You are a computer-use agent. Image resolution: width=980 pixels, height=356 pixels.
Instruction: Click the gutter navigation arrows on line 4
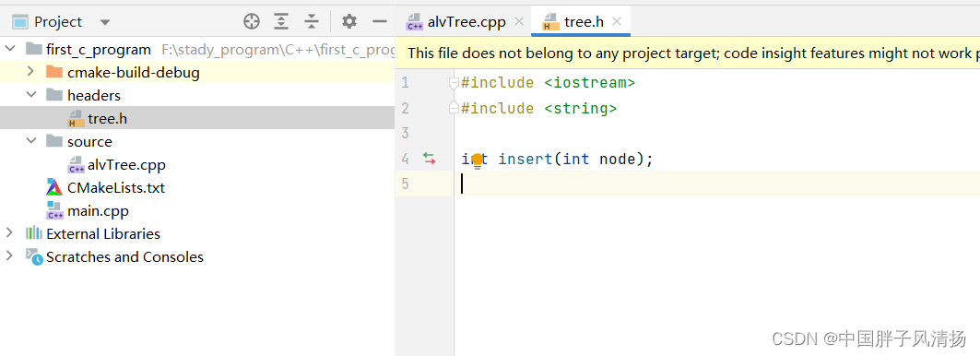[x=430, y=159]
